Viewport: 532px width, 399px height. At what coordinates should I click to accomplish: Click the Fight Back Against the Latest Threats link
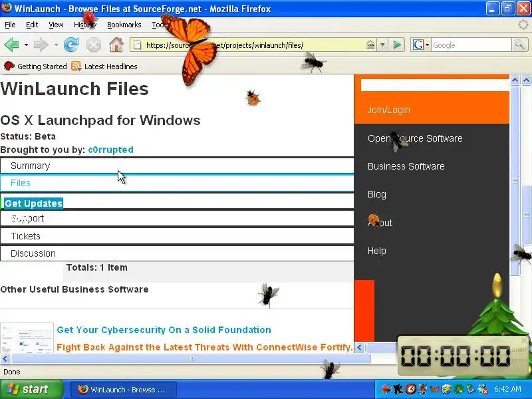pyautogui.click(x=205, y=347)
